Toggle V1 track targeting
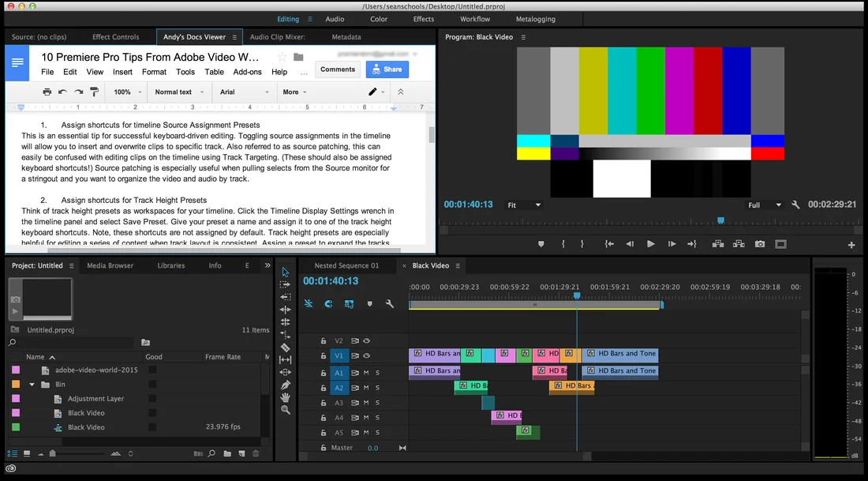The height and width of the screenshot is (481, 868). click(339, 355)
